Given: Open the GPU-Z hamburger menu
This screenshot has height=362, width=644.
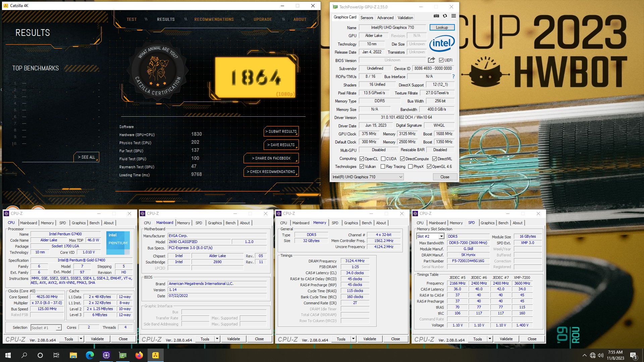Looking at the screenshot, I should point(453,16).
